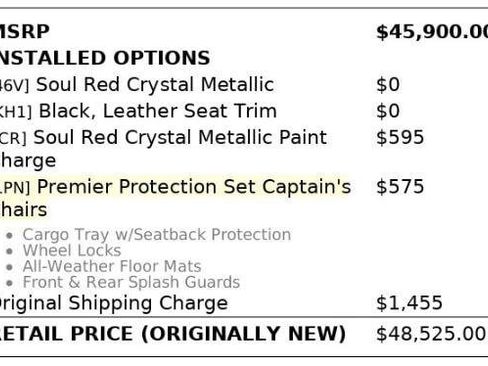Click the KH1 option code
The width and height of the screenshot is (488, 366).
coord(16,112)
